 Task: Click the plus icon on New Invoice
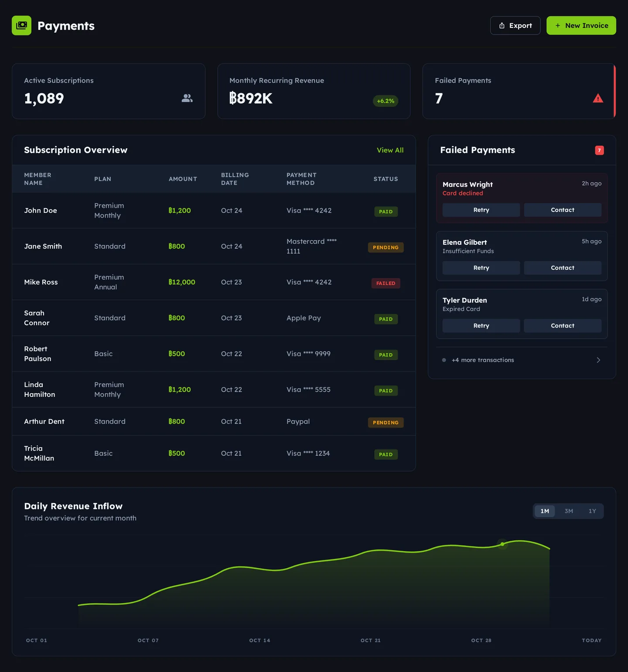[x=557, y=25]
